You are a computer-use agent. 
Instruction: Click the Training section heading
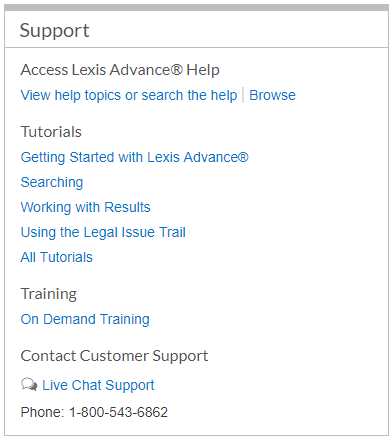(49, 294)
